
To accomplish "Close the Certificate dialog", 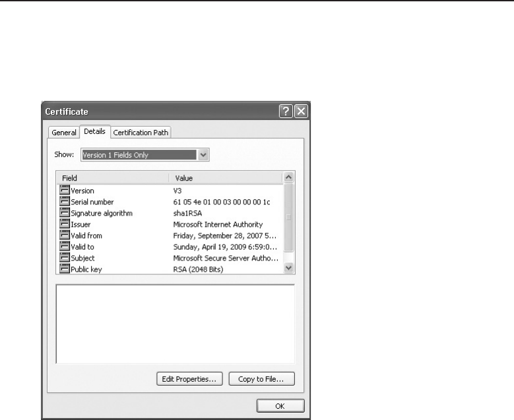I will (301, 111).
